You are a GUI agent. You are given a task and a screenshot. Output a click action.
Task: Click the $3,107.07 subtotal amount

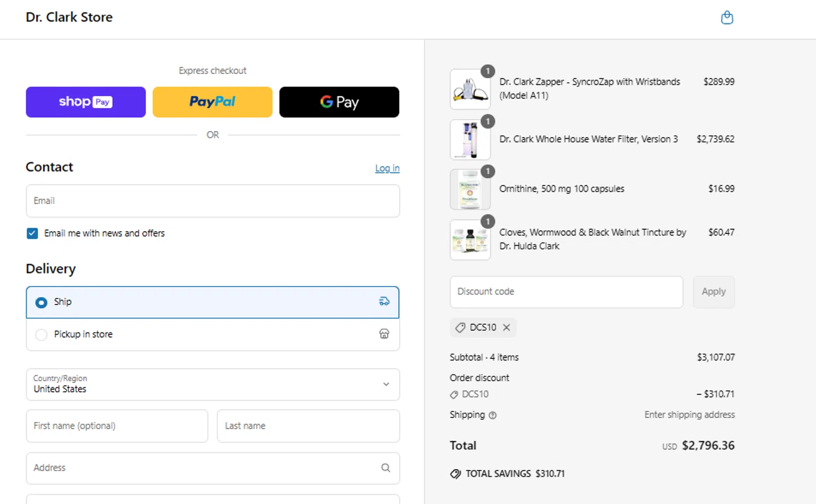click(716, 357)
